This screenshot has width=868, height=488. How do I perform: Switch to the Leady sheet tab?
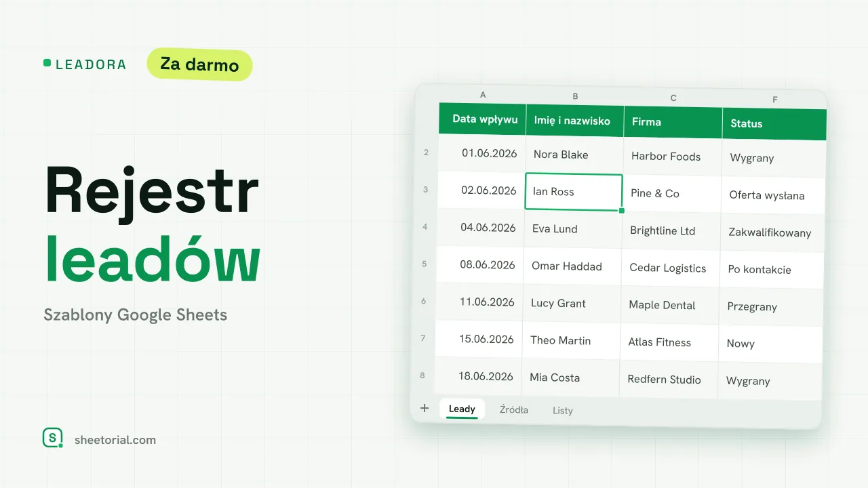462,409
